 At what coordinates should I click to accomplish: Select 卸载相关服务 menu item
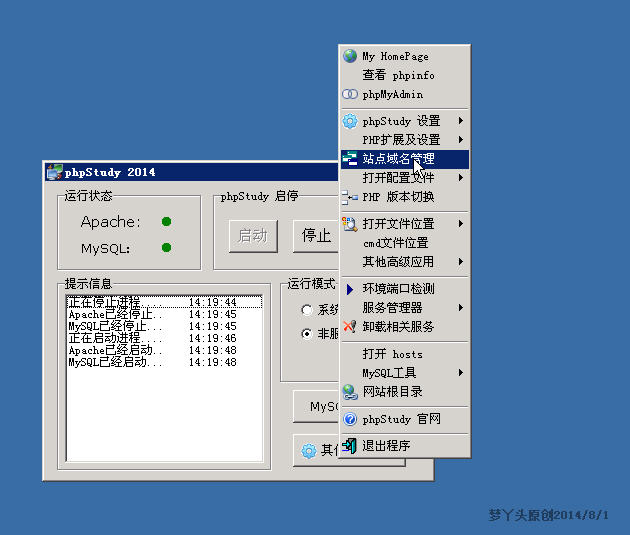point(405,327)
